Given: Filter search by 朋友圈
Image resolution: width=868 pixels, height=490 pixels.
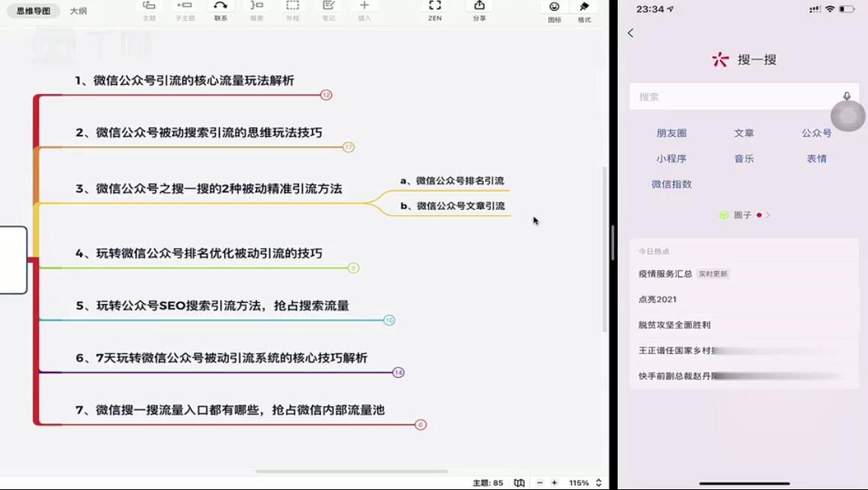Looking at the screenshot, I should click(671, 134).
